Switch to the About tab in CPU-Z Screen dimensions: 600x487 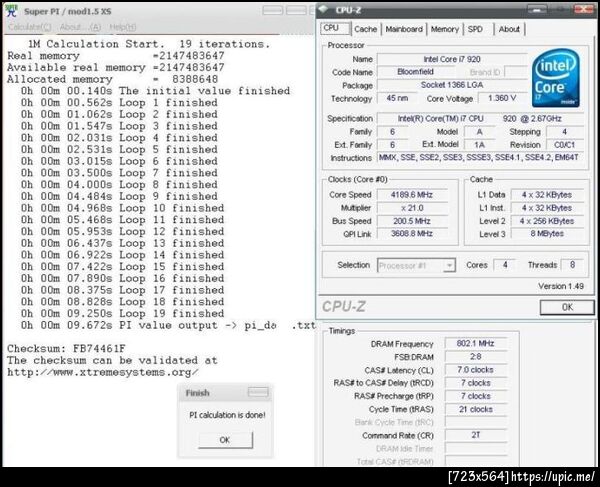[509, 29]
